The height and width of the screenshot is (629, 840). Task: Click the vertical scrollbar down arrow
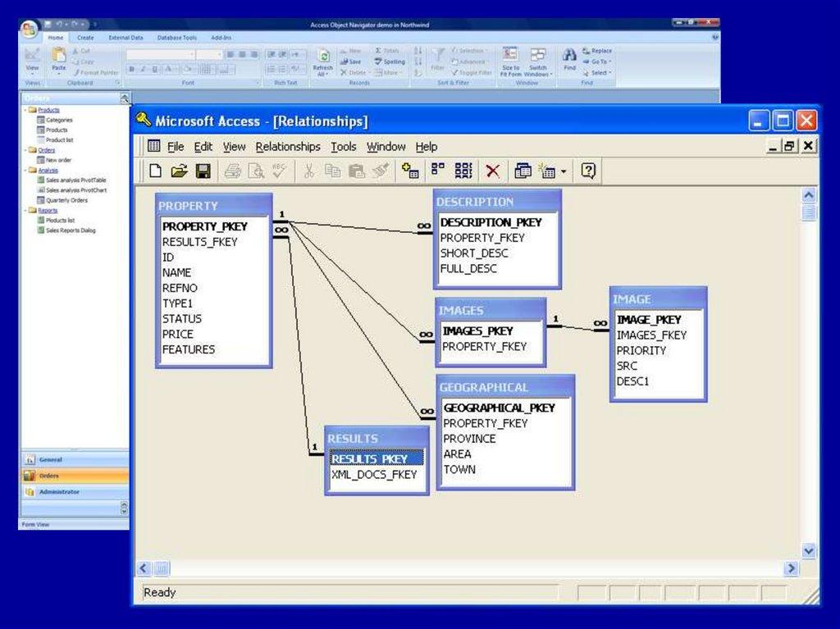(809, 550)
